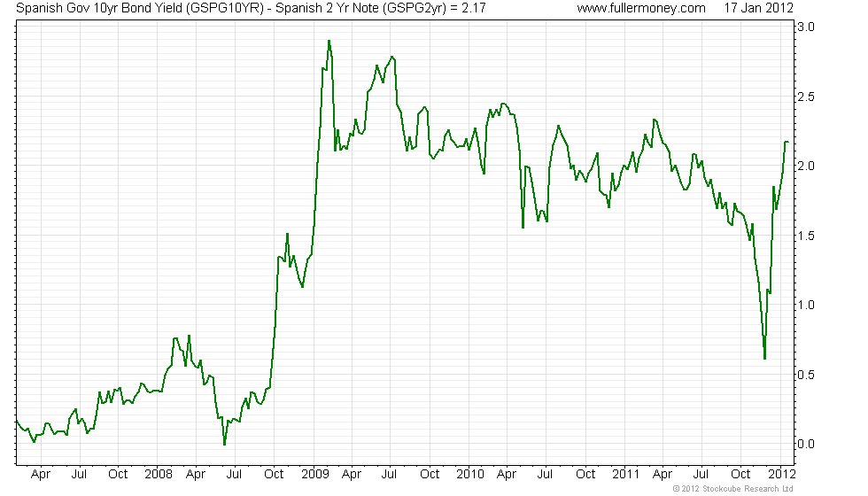Click the 2012 x-axis year label

click(x=781, y=475)
